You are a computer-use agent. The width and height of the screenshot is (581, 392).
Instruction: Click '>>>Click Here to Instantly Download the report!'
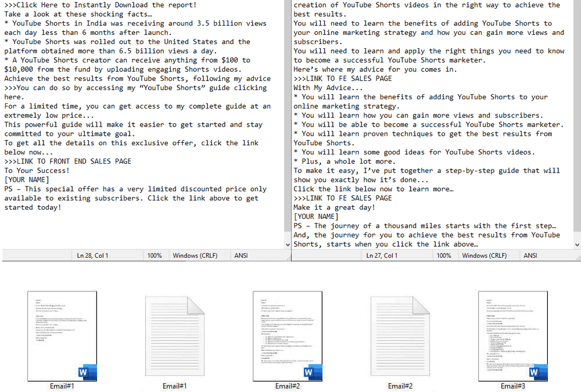click(101, 5)
